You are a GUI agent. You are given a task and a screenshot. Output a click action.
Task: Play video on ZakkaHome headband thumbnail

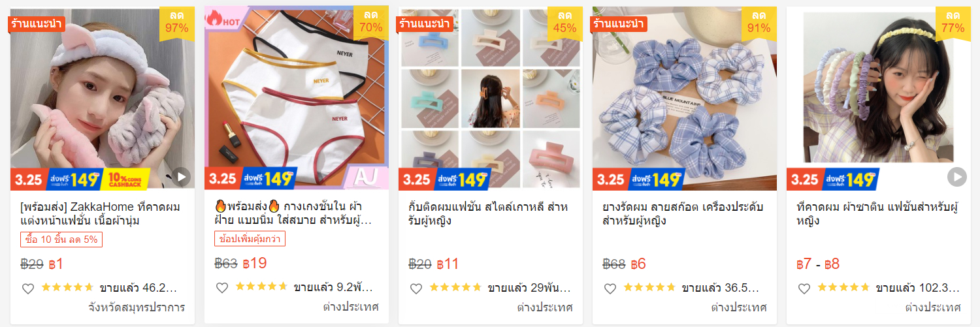(181, 176)
